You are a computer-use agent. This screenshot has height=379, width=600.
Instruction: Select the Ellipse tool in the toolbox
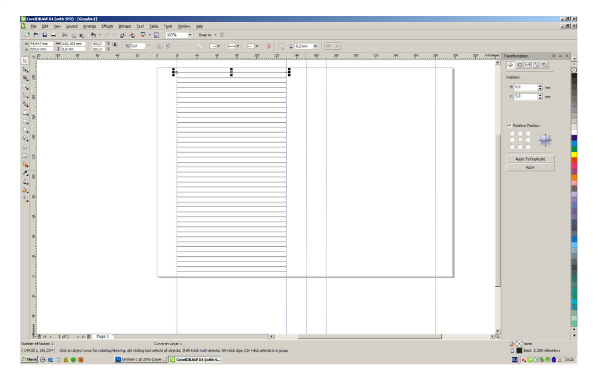click(x=25, y=122)
